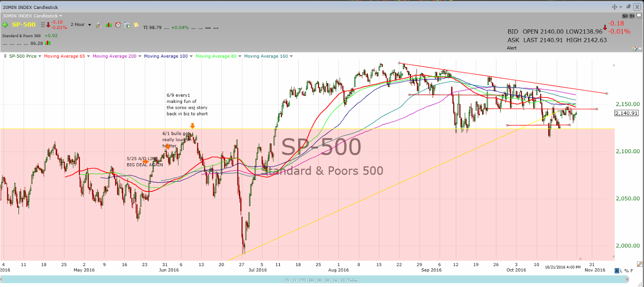Click the move window crosshair icon
The image size is (644, 287).
pos(615,7)
